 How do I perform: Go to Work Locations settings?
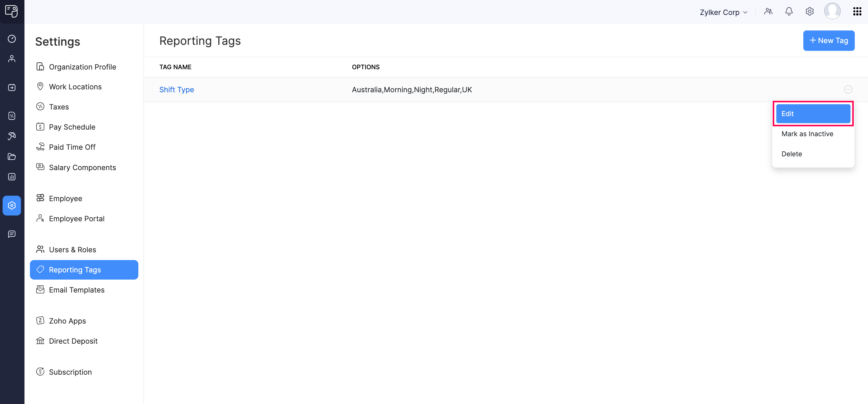click(x=84, y=87)
